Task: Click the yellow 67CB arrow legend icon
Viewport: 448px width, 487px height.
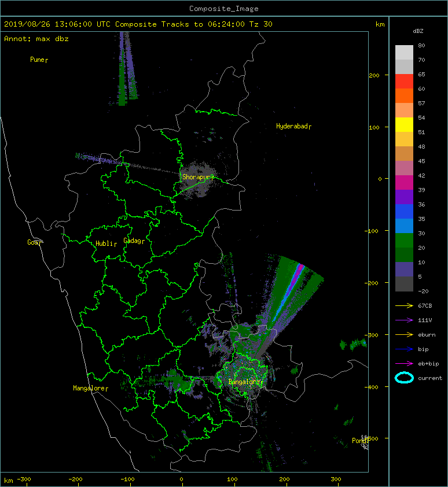Action: coord(404,305)
